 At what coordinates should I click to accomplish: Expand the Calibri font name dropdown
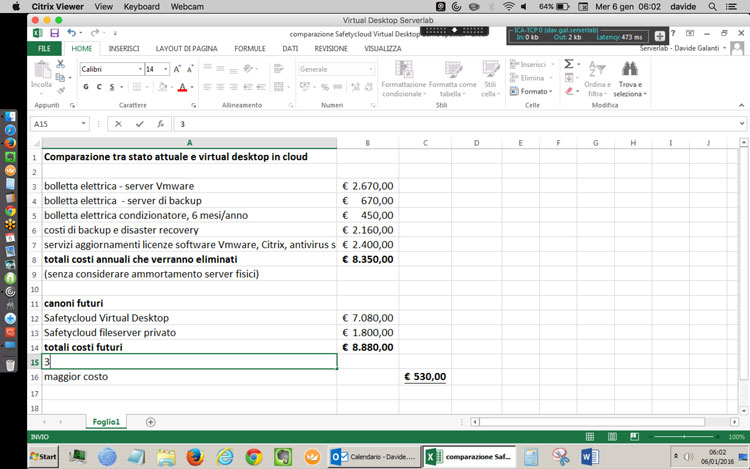[139, 69]
